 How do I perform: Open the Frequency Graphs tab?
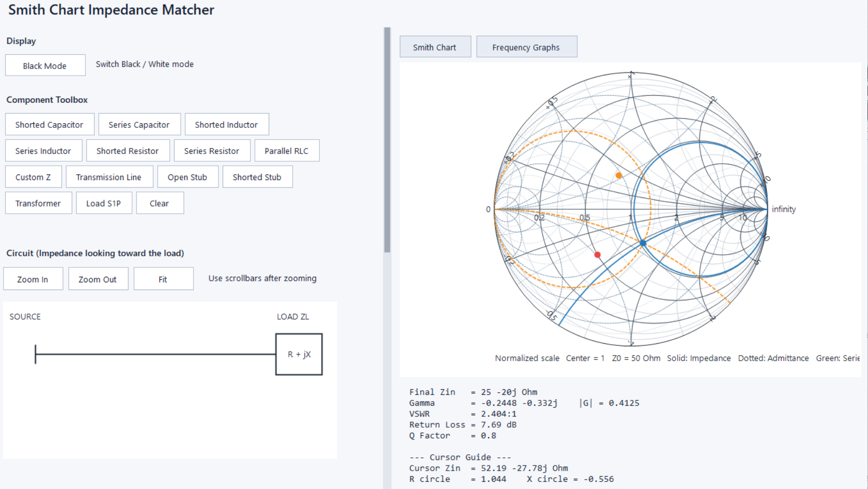526,47
